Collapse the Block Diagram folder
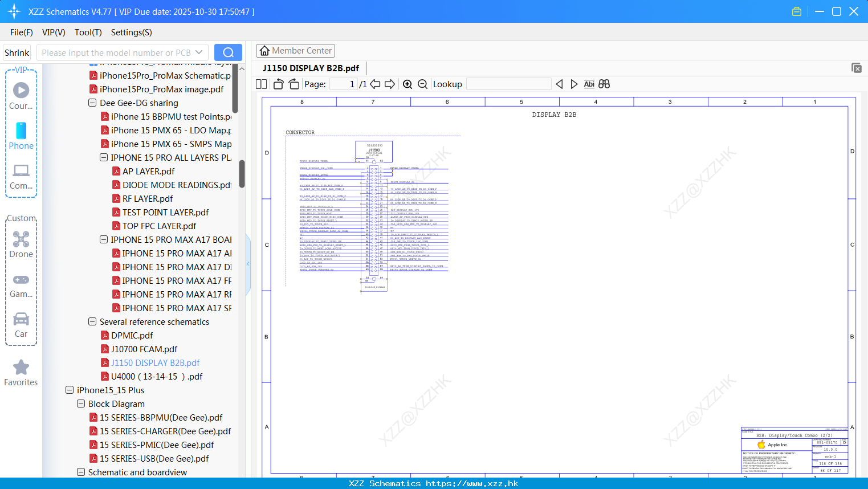Image resolution: width=868 pixels, height=489 pixels. click(x=81, y=404)
